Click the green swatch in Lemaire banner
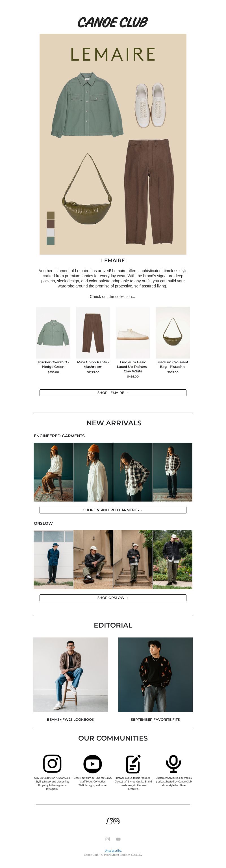 [51, 241]
